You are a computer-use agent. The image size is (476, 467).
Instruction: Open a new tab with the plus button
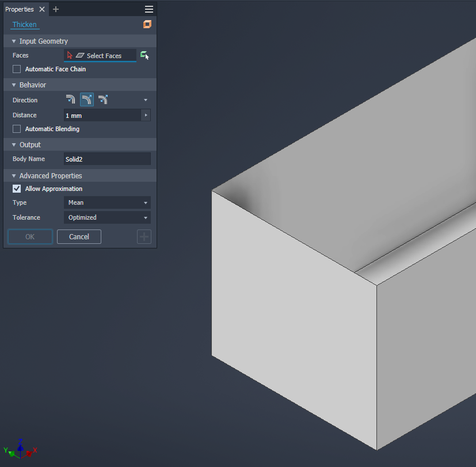point(55,9)
